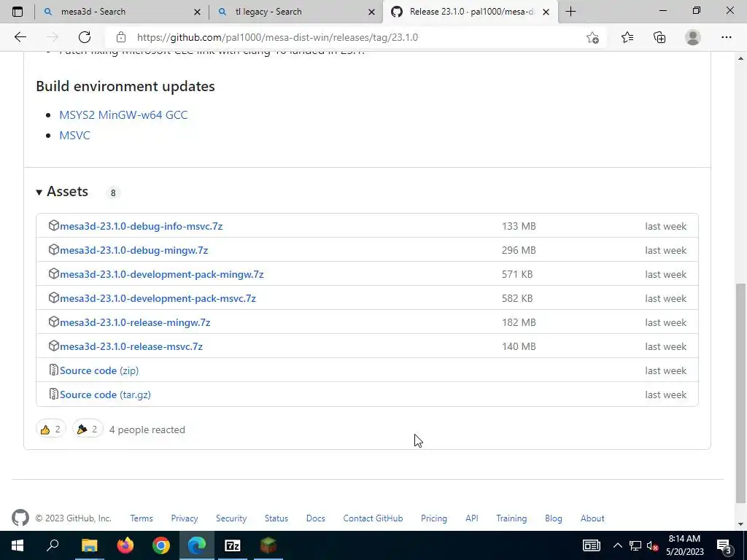This screenshot has height=560, width=747.
Task: Open the Collections icon
Action: click(x=659, y=37)
